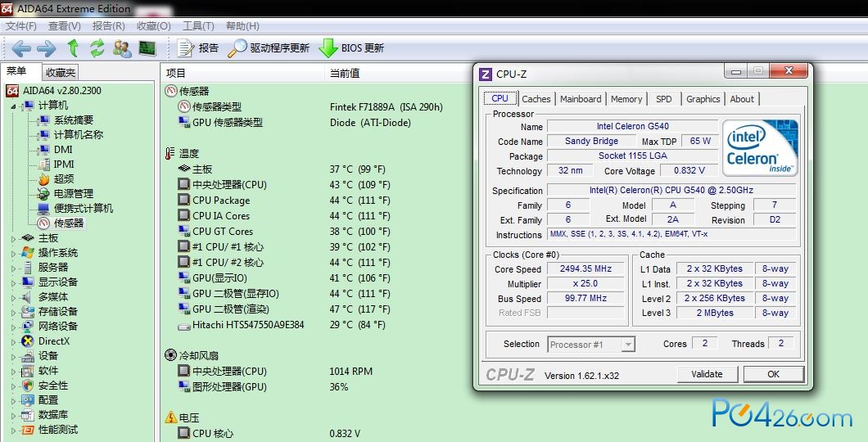The width and height of the screenshot is (868, 442).
Task: Select AIDA64 v2.80.2300 root tree node
Action: tap(54, 91)
